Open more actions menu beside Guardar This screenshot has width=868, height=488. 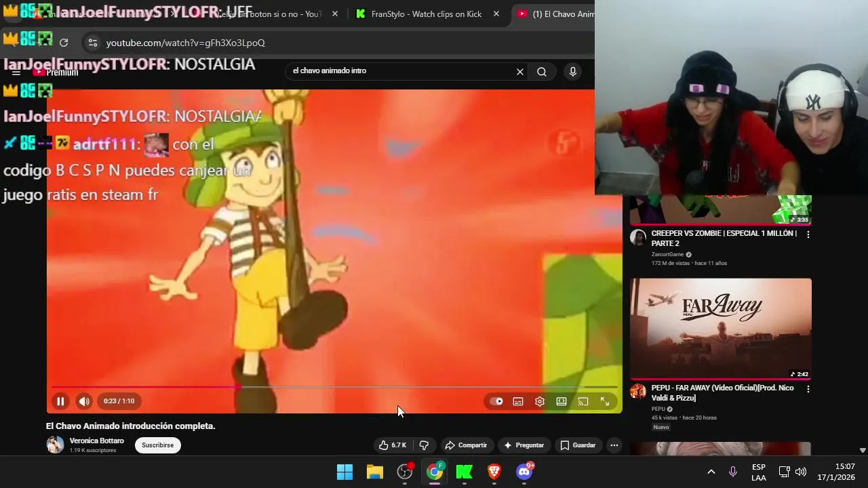tap(614, 445)
